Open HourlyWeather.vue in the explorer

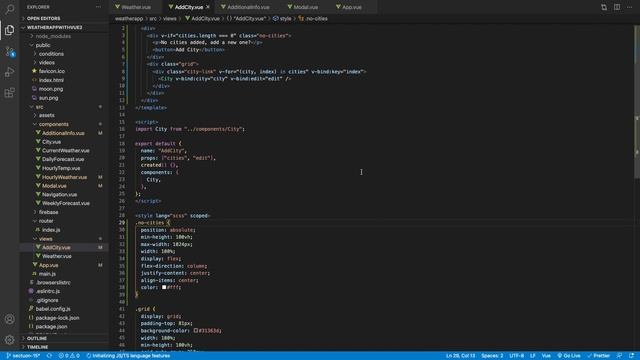coord(64,177)
